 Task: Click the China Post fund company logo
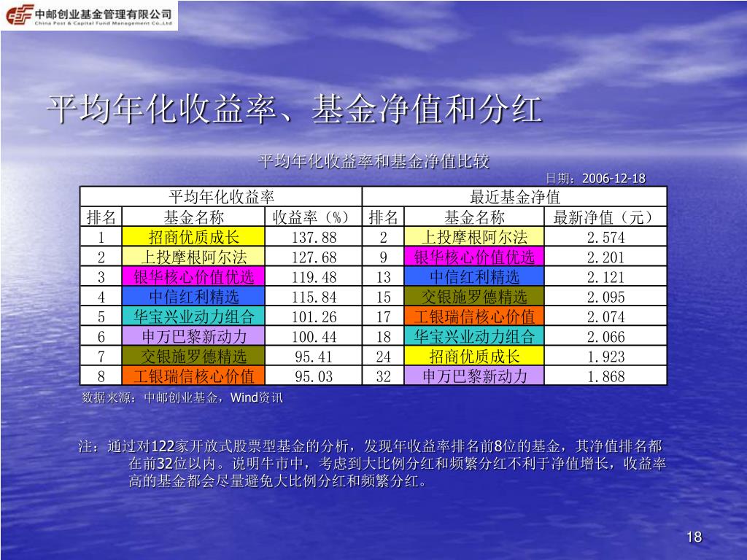pos(89,15)
